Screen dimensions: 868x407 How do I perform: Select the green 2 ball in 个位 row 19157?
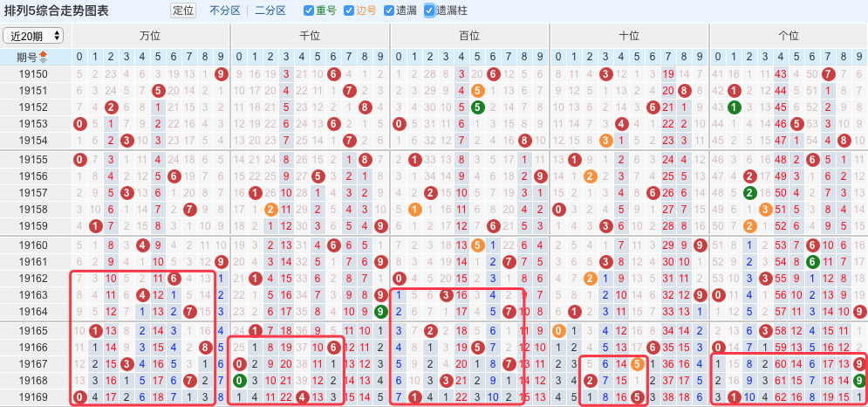[x=749, y=194]
